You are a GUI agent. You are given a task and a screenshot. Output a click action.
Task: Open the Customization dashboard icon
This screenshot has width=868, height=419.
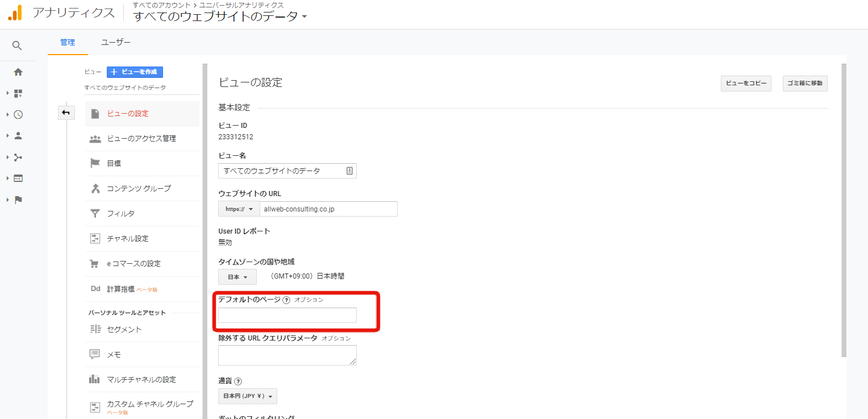[18, 93]
